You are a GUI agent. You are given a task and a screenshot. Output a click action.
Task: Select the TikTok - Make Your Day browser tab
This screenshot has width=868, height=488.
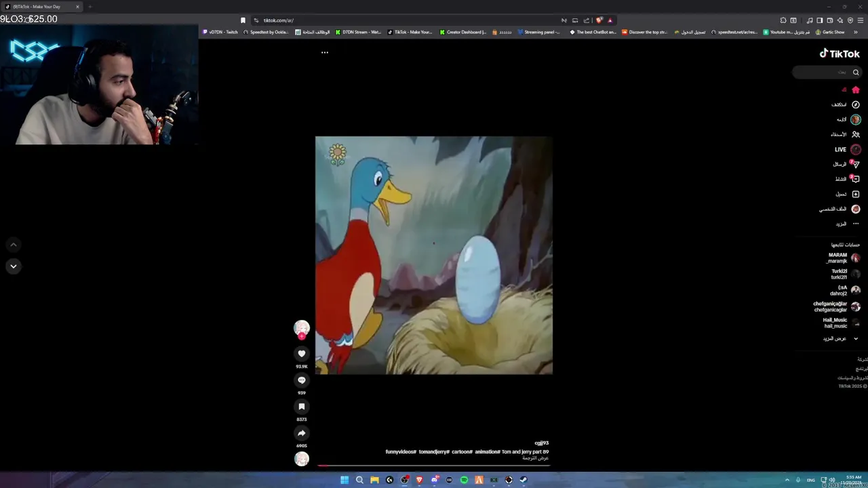[42, 7]
